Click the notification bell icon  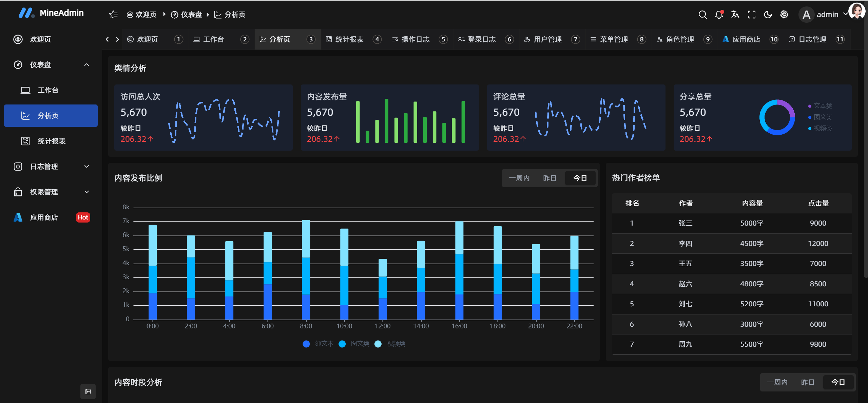coord(719,14)
